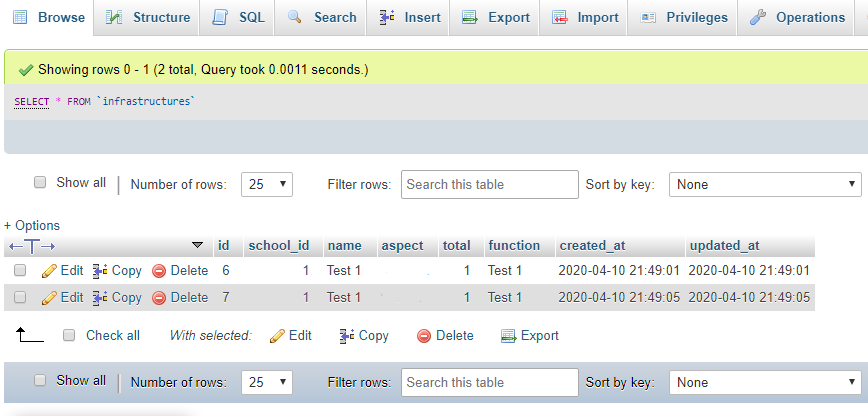Click the full texts toggle arrows icon
Screen dimensions: 868x416
(x=32, y=246)
